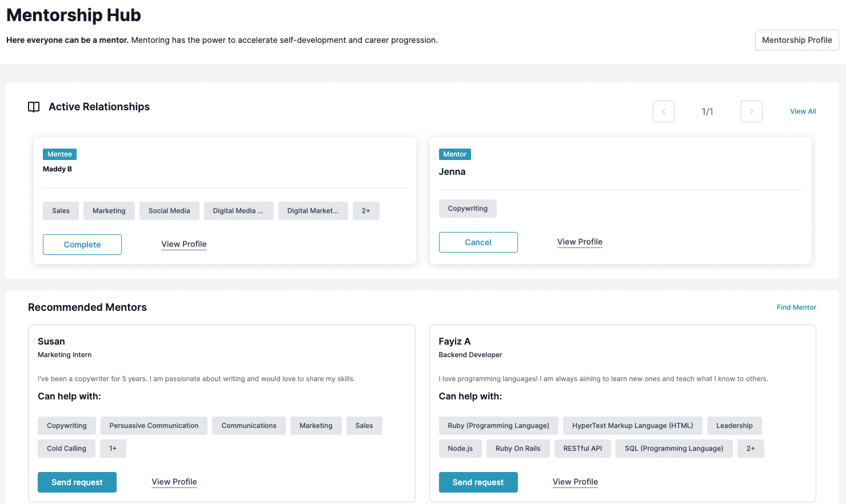Screen dimensions: 846x504
Task: Expand Fayiz A's 2+ more skills
Action: pos(751,449)
